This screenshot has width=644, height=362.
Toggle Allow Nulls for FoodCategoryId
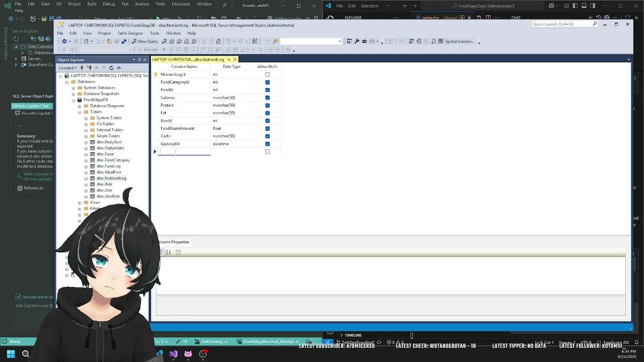pyautogui.click(x=267, y=82)
